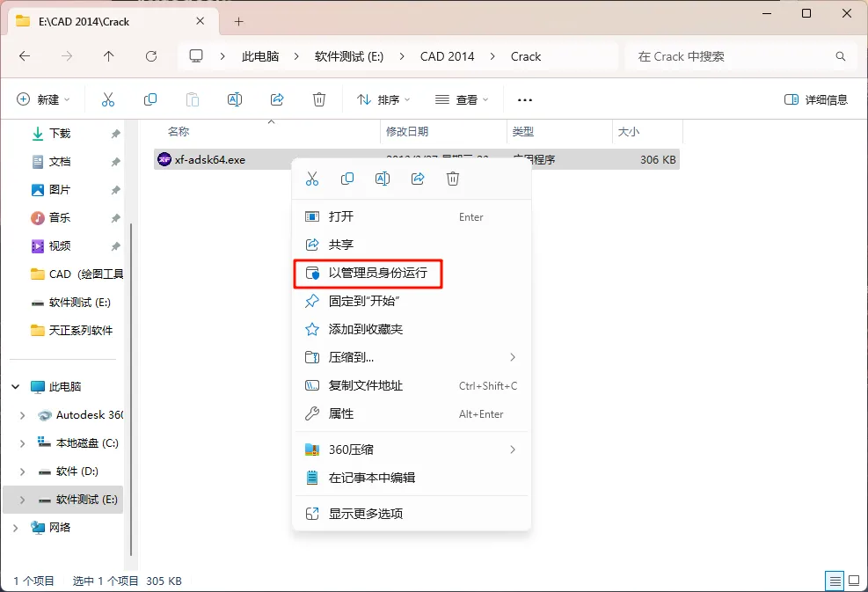868x592 pixels.
Task: Open 属性 from the context menu
Action: point(412,413)
